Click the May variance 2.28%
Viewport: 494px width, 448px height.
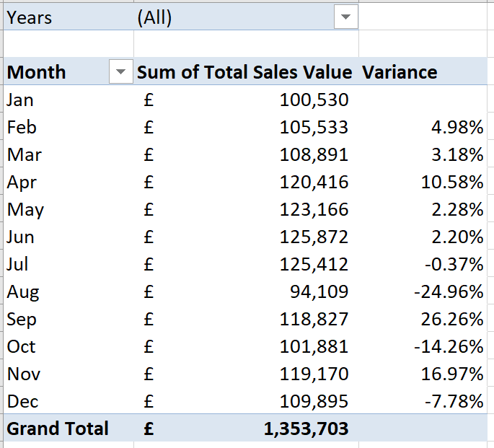(x=457, y=210)
